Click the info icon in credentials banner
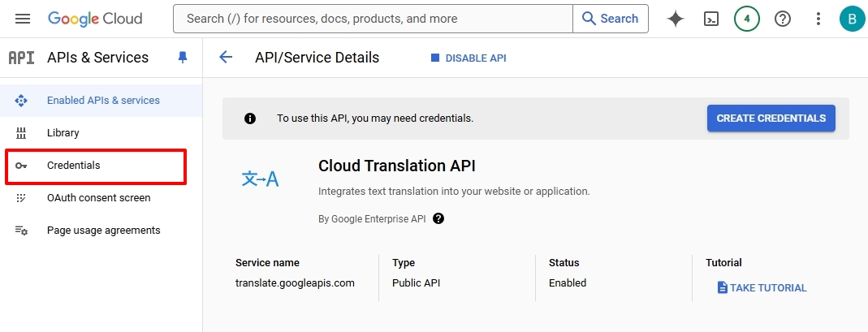 [250, 119]
